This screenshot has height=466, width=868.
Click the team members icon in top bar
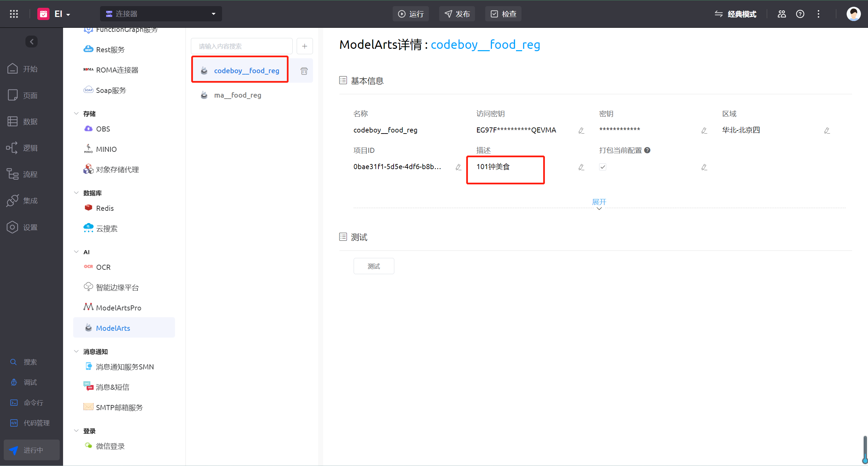pos(782,14)
